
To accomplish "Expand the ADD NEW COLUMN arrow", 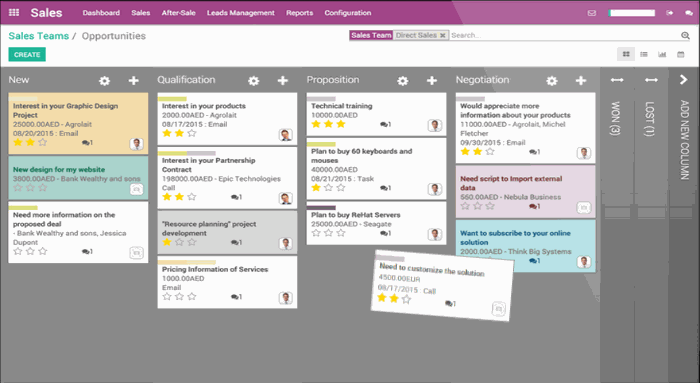I will (x=683, y=79).
